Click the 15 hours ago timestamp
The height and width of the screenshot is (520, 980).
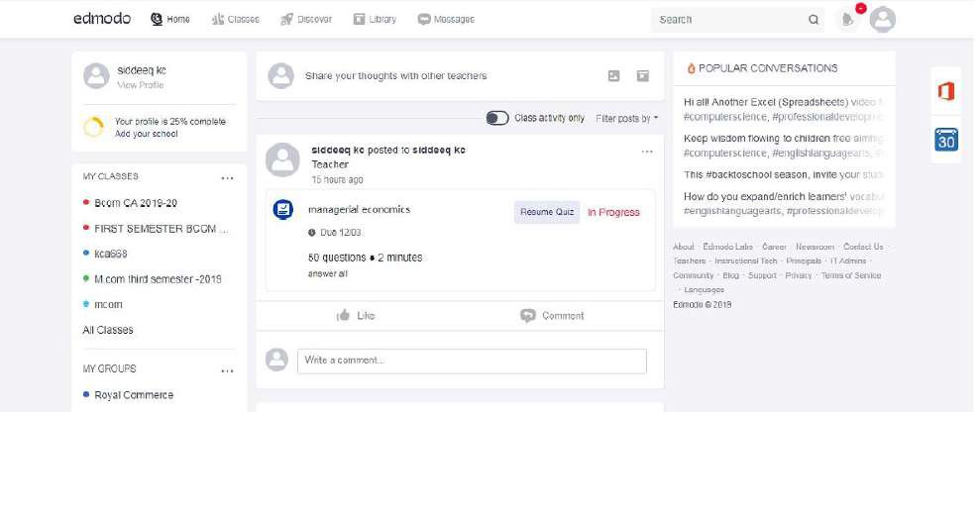(x=338, y=180)
